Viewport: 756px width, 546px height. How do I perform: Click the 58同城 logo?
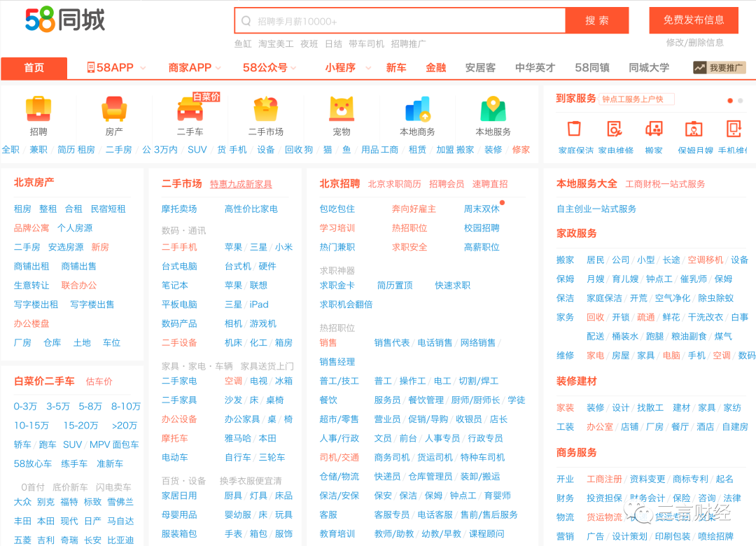[x=65, y=20]
